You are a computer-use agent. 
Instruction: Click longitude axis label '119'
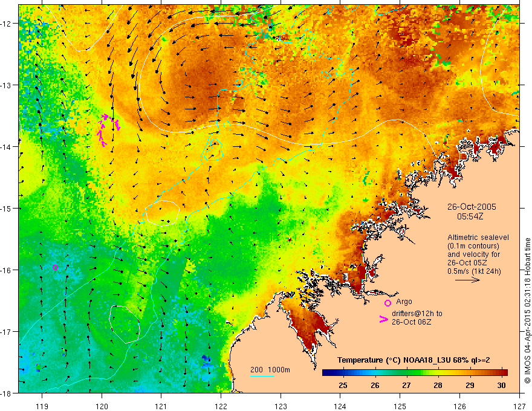coord(42,406)
